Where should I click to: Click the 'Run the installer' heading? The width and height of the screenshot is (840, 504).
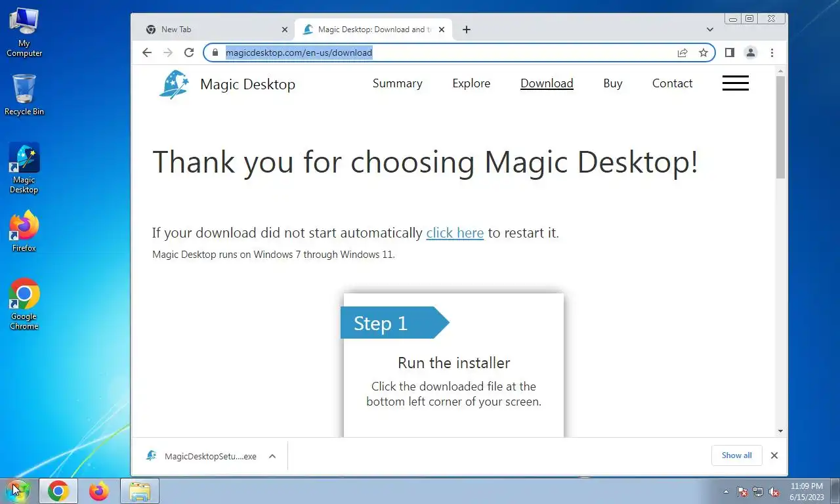point(453,363)
